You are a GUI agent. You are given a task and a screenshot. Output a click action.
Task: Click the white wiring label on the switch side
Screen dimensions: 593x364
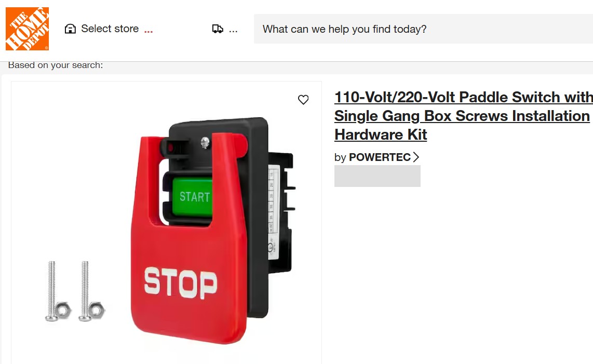point(274,212)
